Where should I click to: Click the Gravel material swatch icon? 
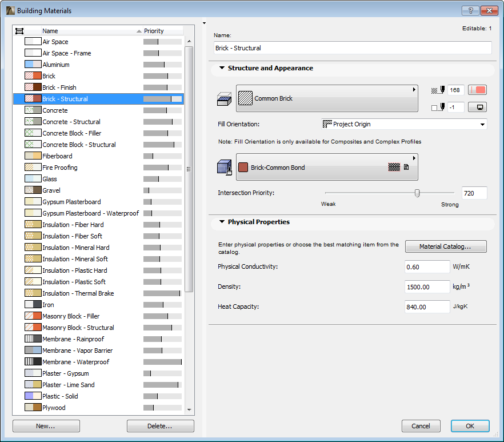pos(33,190)
